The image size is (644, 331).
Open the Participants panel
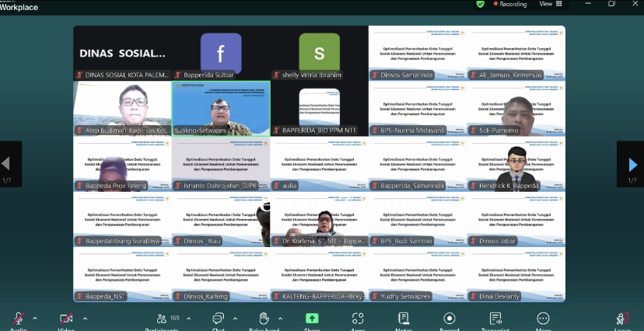click(x=162, y=319)
